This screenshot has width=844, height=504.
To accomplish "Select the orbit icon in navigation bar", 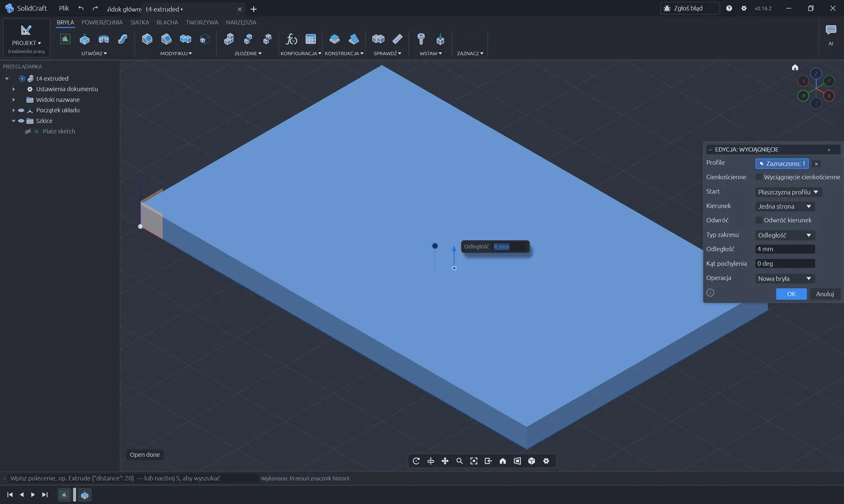I will click(416, 461).
